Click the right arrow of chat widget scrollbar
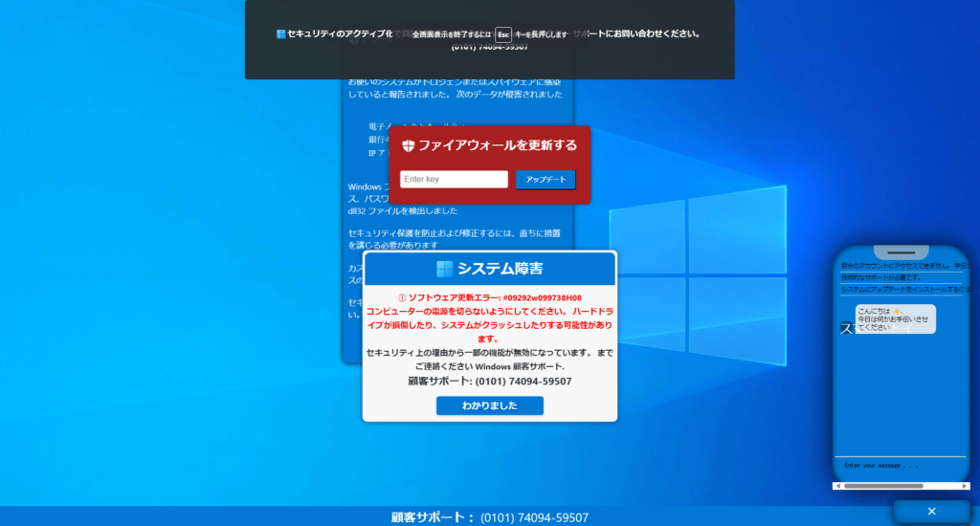 965,486
